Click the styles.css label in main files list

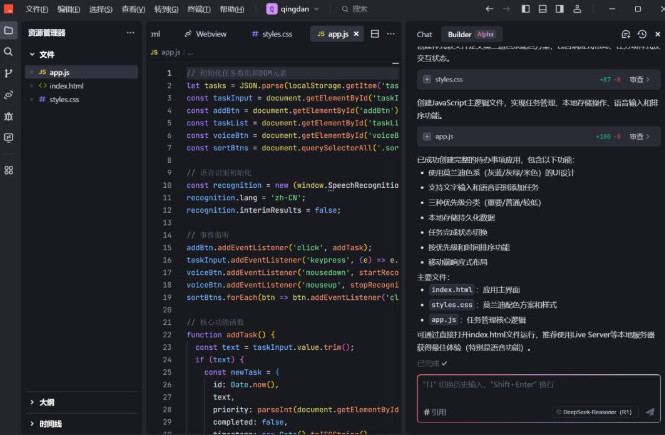click(452, 305)
